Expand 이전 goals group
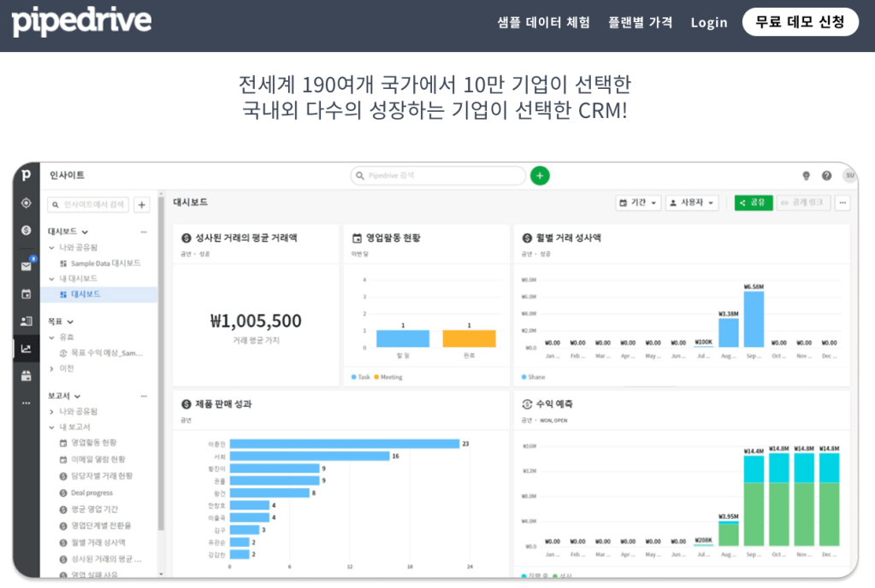Image resolution: width=875 pixels, height=588 pixels. point(52,368)
